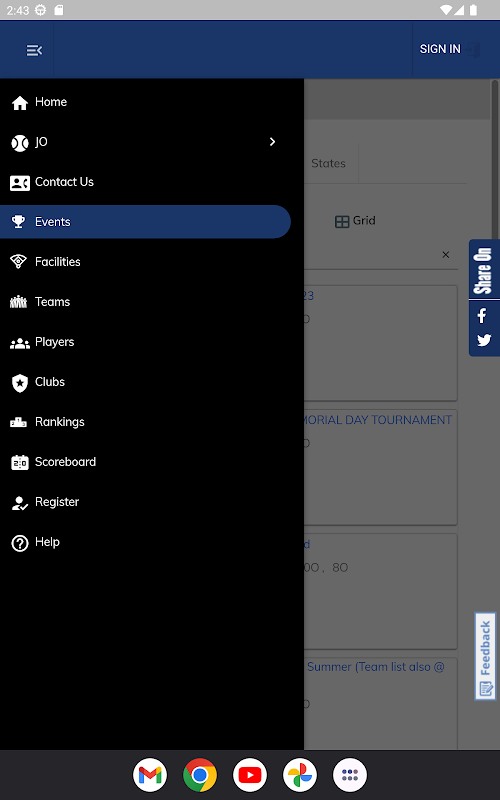Image resolution: width=500 pixels, height=800 pixels.
Task: Share on Twitter bird icon
Action: (484, 340)
